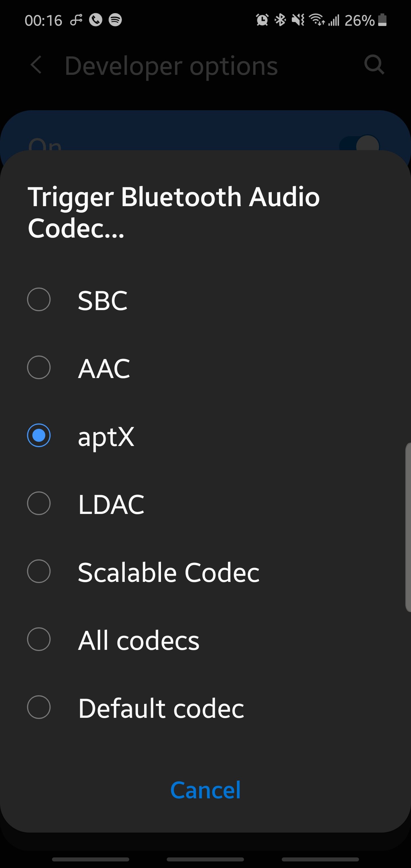Image resolution: width=411 pixels, height=868 pixels.
Task: Choose the All codecs option
Action: pyautogui.click(x=39, y=640)
